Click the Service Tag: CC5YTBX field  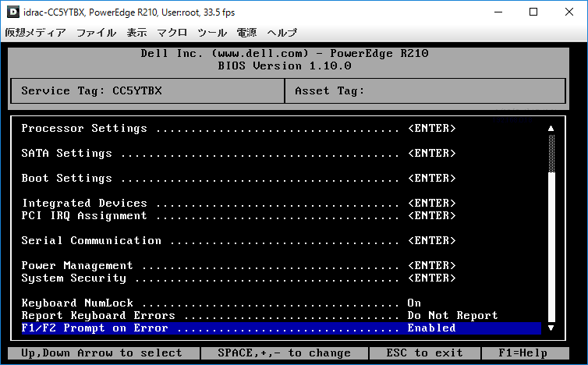(147, 90)
